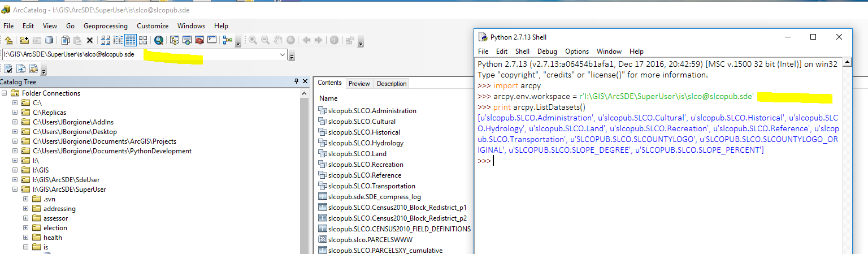
Task: Pin the Catalog Tree panel
Action: 296,82
